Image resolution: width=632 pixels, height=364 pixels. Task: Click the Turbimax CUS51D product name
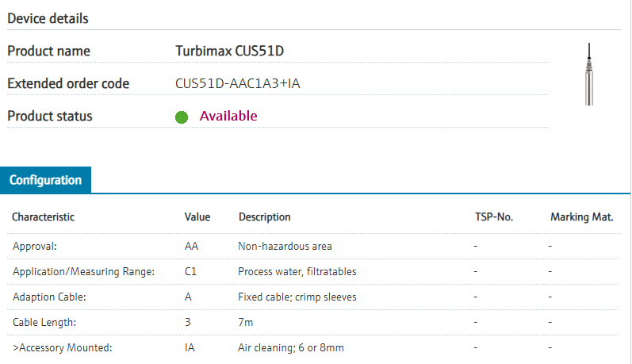[x=229, y=52]
